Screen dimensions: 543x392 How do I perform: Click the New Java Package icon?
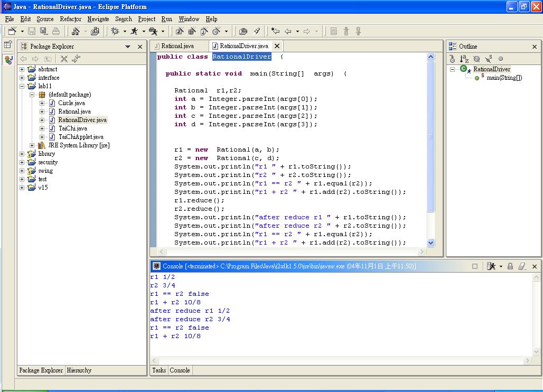(192, 31)
